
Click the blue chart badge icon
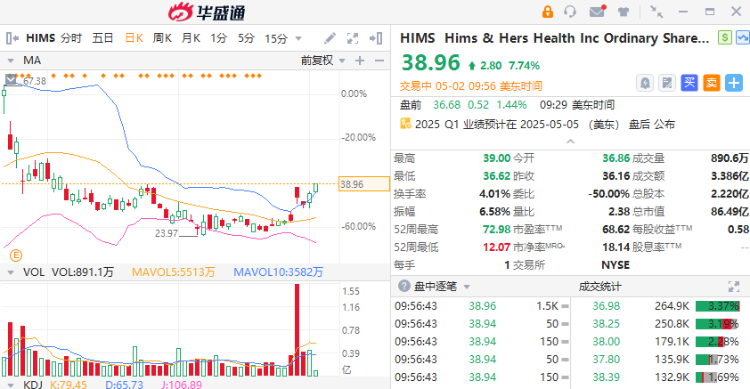[743, 38]
